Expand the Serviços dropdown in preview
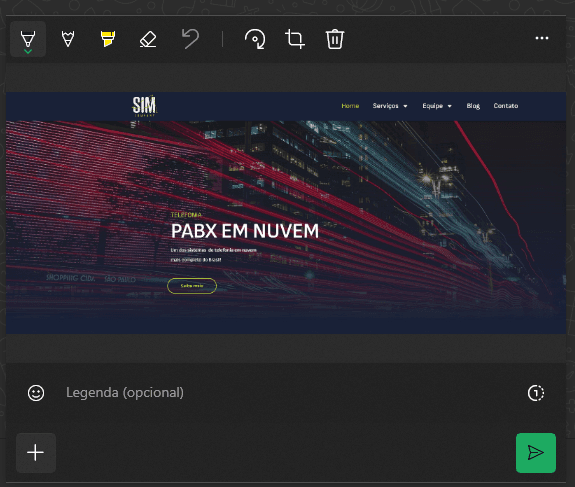The image size is (575, 487). [x=390, y=106]
